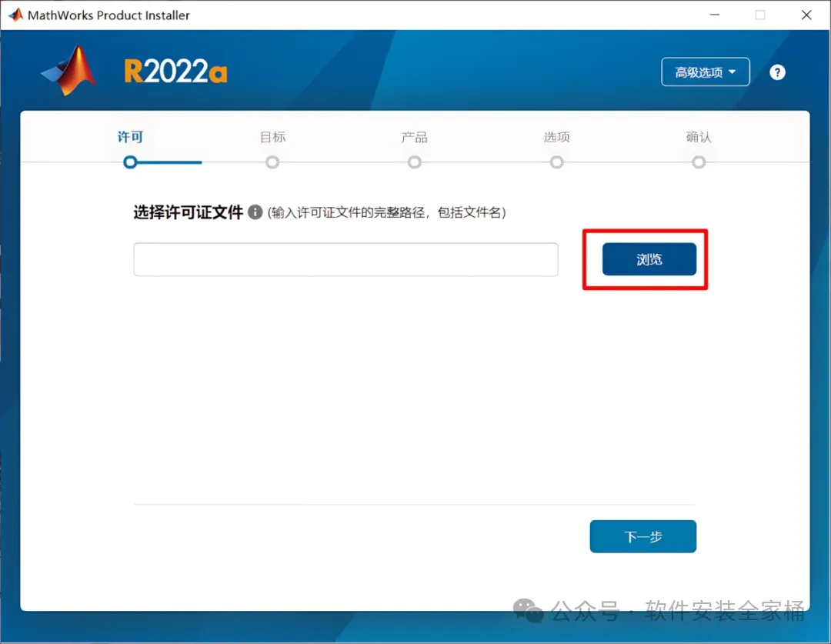Click the step circle under 产品

(x=415, y=162)
